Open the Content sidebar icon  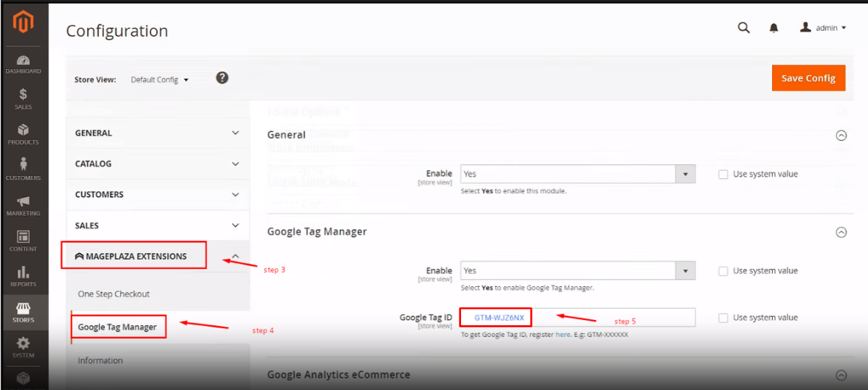(x=23, y=241)
